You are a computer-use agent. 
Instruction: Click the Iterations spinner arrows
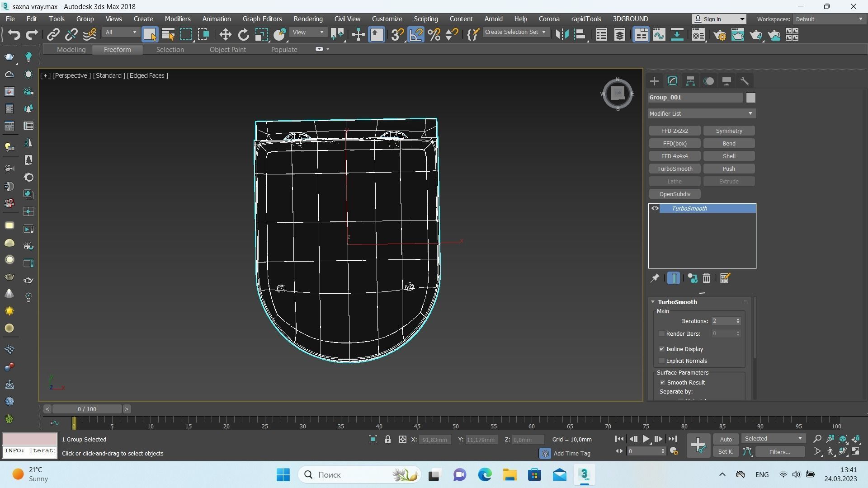point(738,321)
